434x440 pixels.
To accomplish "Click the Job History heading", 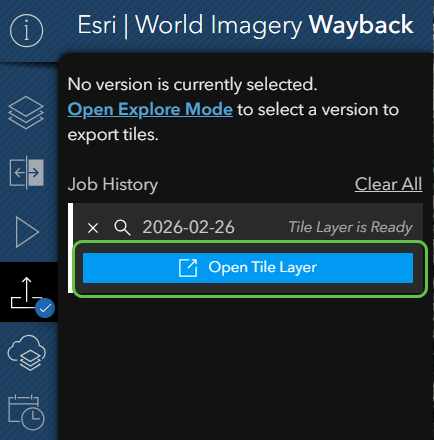I will point(113,184).
